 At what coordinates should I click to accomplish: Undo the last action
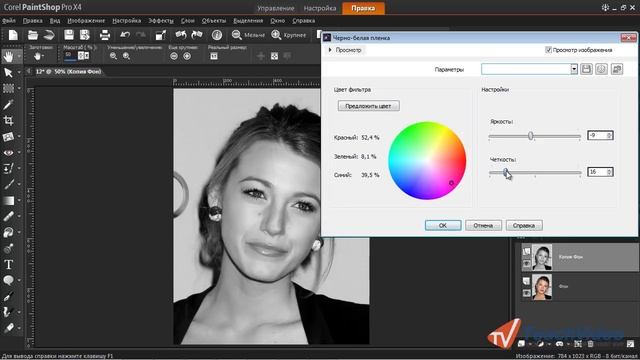pyautogui.click(x=125, y=35)
